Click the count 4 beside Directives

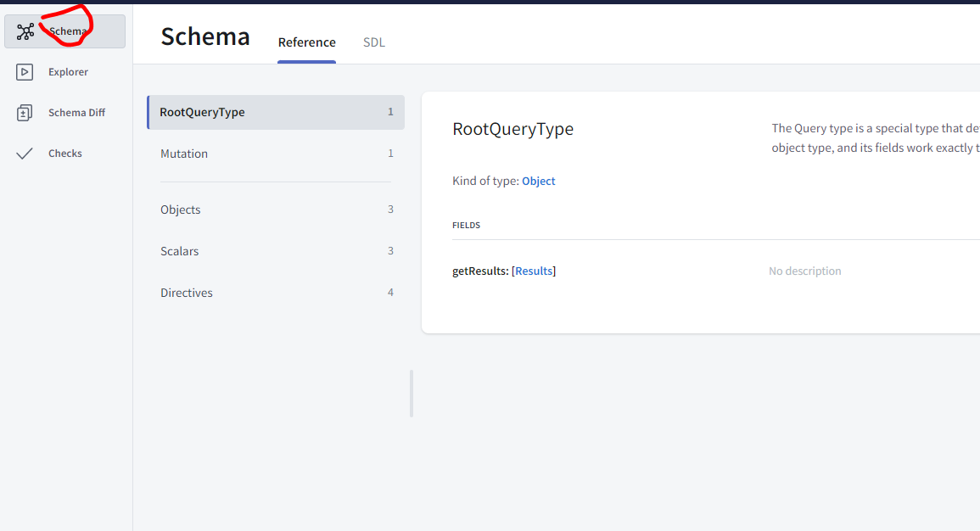click(390, 293)
